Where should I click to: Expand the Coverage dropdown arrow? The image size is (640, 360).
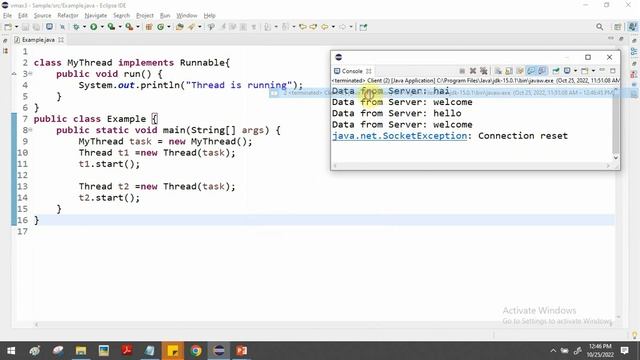click(120, 27)
